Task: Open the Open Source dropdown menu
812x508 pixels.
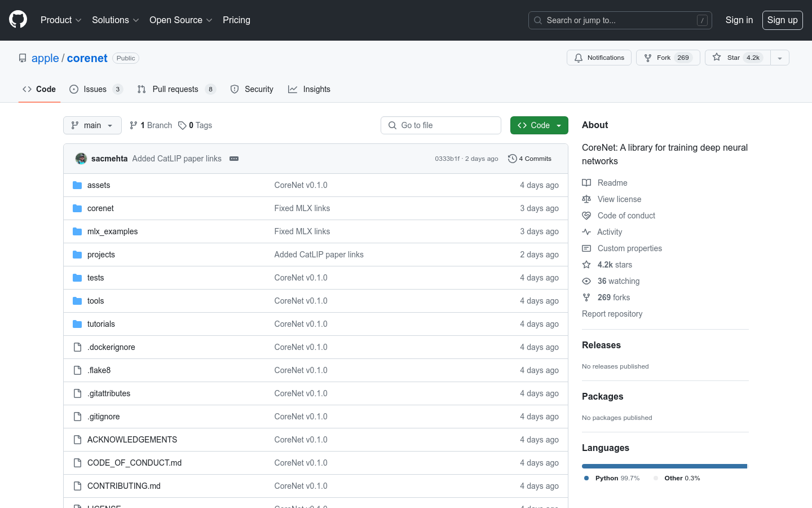Action: pyautogui.click(x=180, y=20)
